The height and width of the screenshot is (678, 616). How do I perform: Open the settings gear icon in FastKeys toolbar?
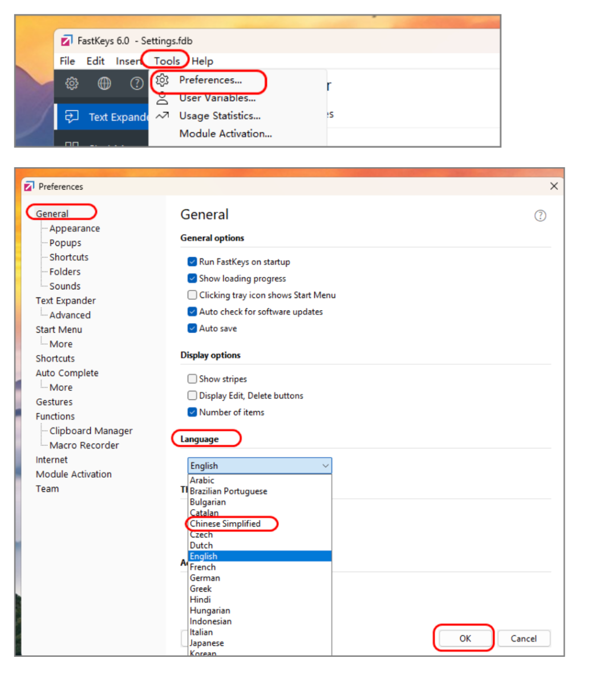coord(72,83)
